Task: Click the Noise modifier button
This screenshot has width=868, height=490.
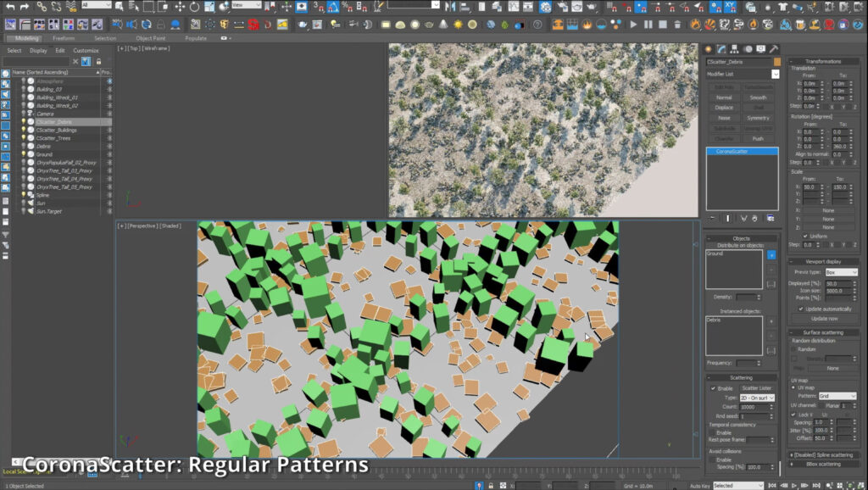Action: 724,118
